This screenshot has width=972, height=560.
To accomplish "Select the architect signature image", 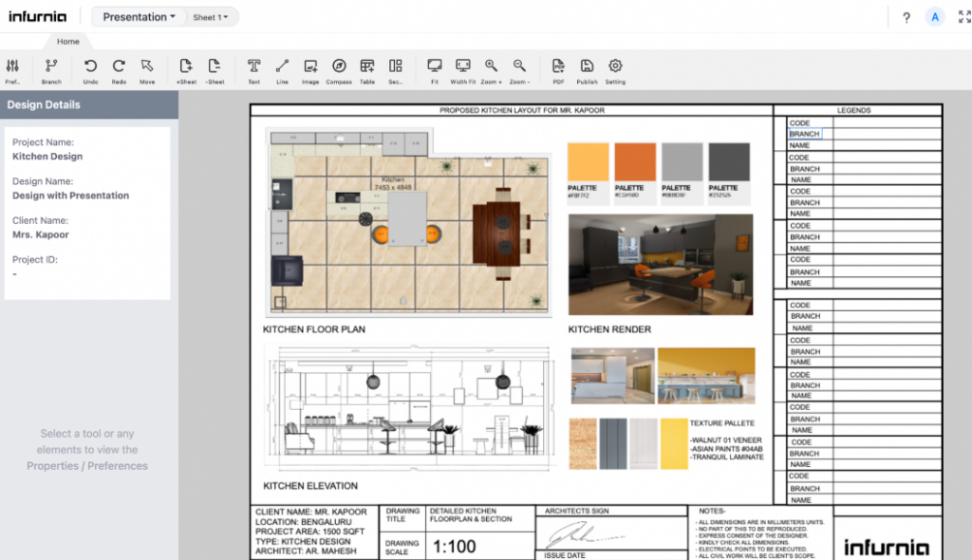I will pyautogui.click(x=586, y=534).
